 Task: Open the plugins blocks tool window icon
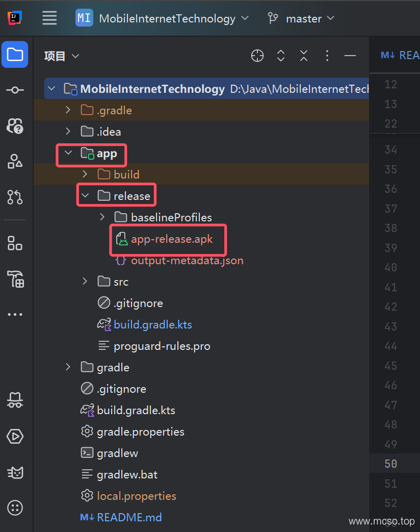tap(15, 243)
